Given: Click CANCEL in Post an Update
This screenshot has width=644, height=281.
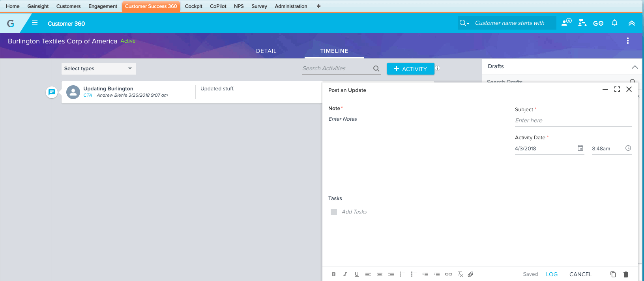Looking at the screenshot, I should (580, 274).
